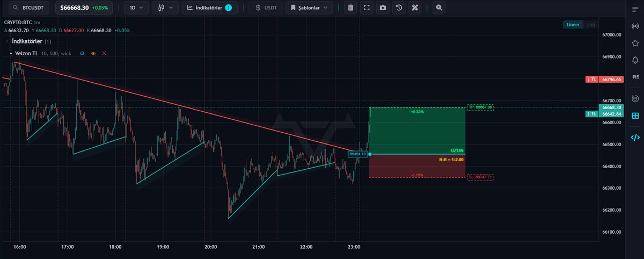Switch price scale to Log
Screen dimensions: 644x259
pyautogui.click(x=590, y=25)
